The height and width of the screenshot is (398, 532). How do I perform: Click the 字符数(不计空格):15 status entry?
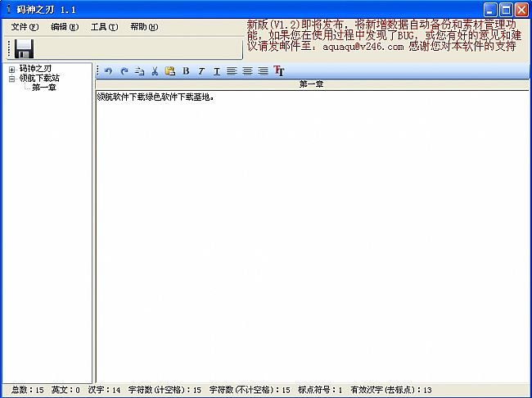(250, 390)
